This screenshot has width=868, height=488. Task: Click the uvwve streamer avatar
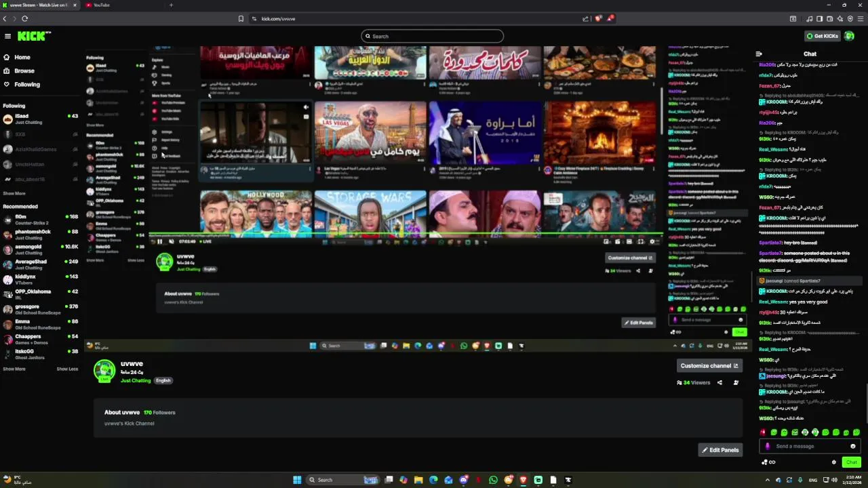coord(104,371)
